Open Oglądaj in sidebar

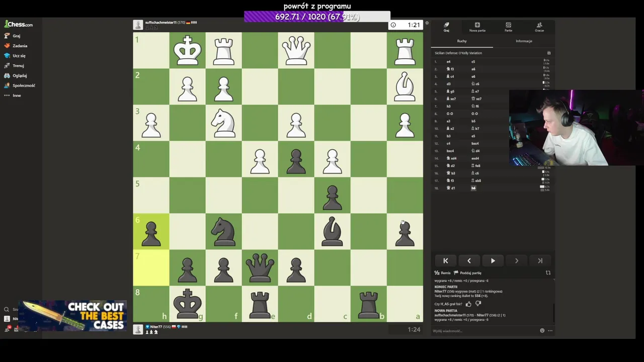16,75
